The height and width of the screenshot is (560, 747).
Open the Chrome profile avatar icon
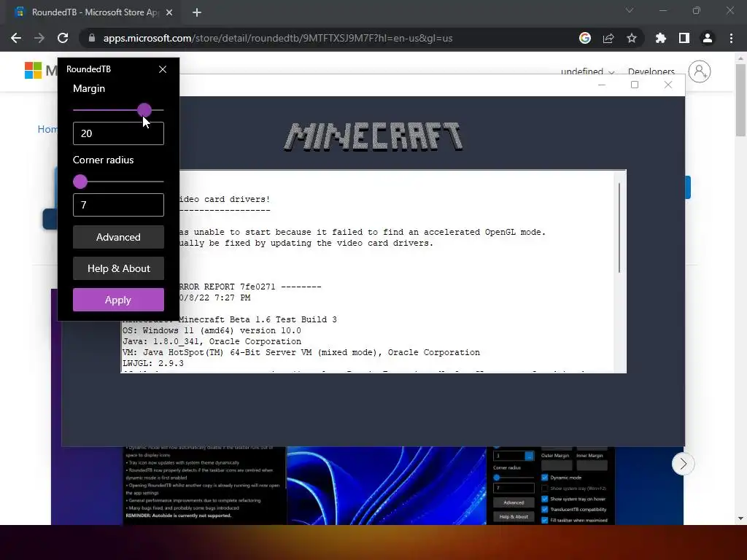[708, 38]
